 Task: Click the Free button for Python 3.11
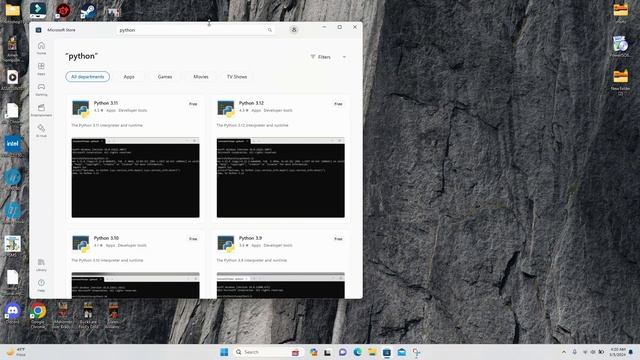pos(193,104)
